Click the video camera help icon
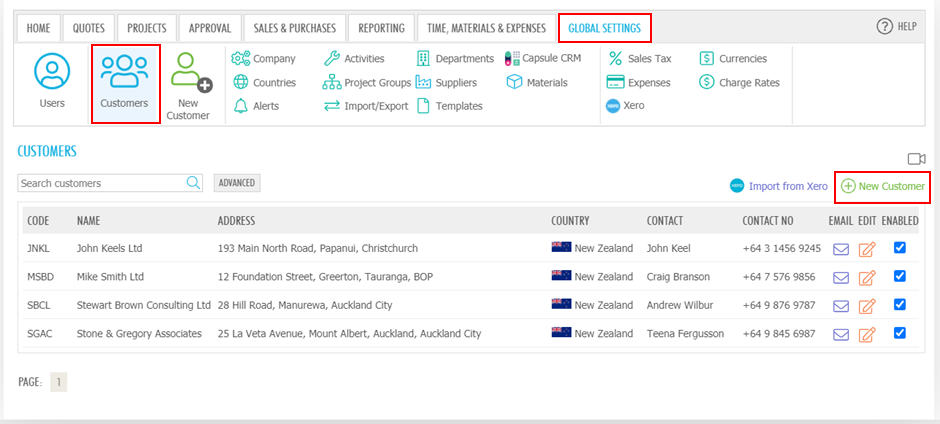The height and width of the screenshot is (424, 940). point(917,158)
